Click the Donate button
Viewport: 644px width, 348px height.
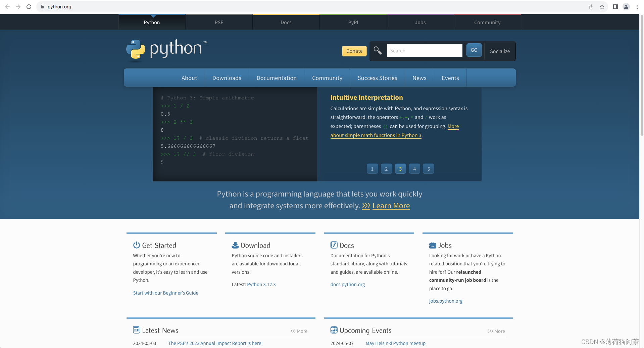354,51
